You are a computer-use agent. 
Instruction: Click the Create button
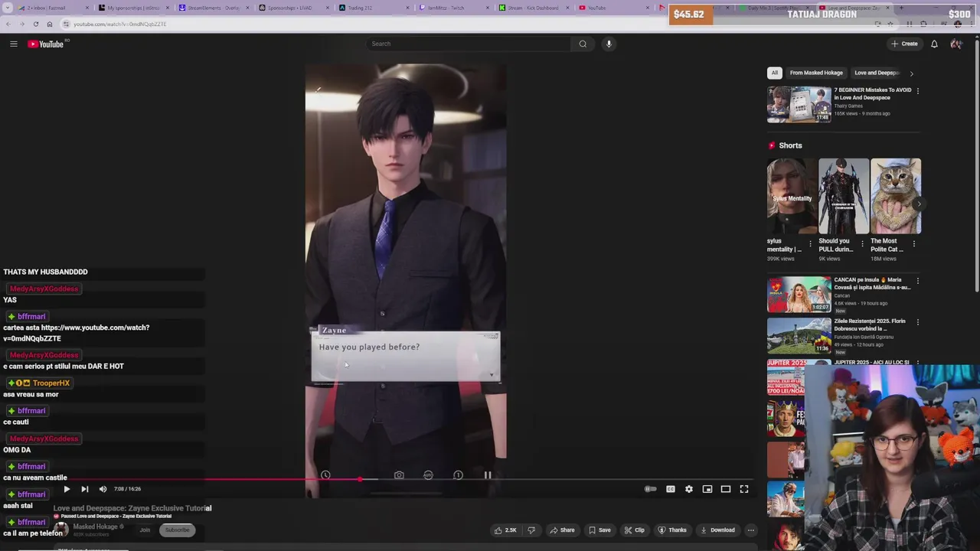click(x=904, y=44)
